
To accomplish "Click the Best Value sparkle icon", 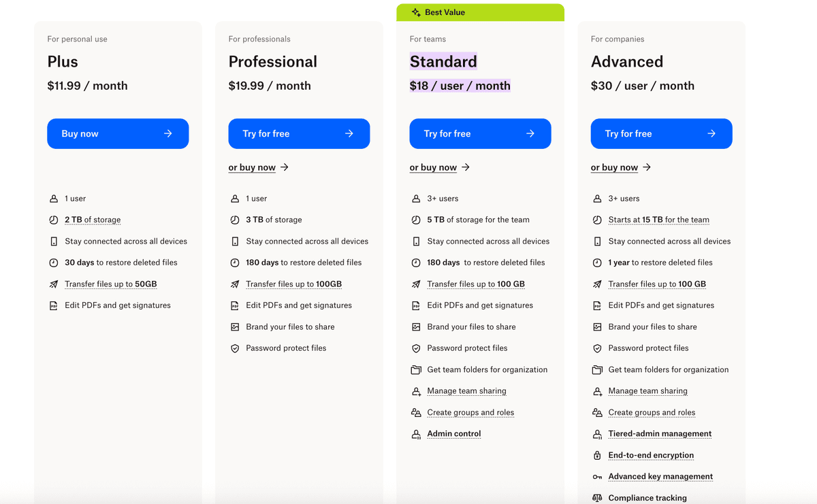I will pyautogui.click(x=416, y=12).
